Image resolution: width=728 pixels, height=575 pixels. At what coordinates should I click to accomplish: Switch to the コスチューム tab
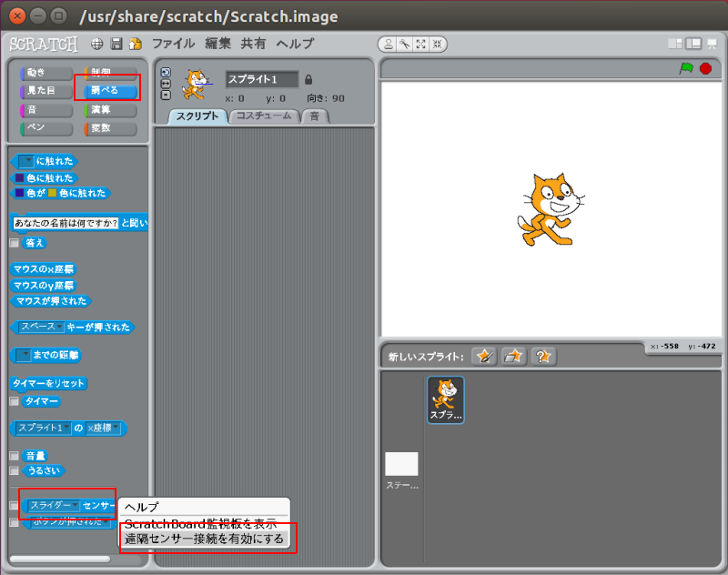coord(264,116)
